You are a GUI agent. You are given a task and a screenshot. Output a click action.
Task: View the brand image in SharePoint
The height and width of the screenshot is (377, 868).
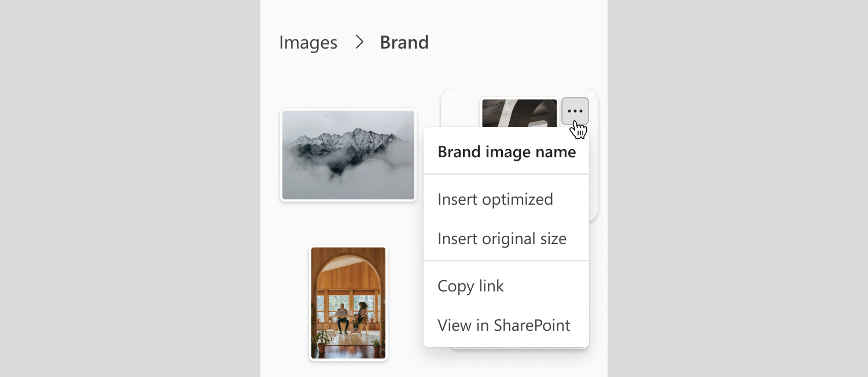tap(503, 326)
